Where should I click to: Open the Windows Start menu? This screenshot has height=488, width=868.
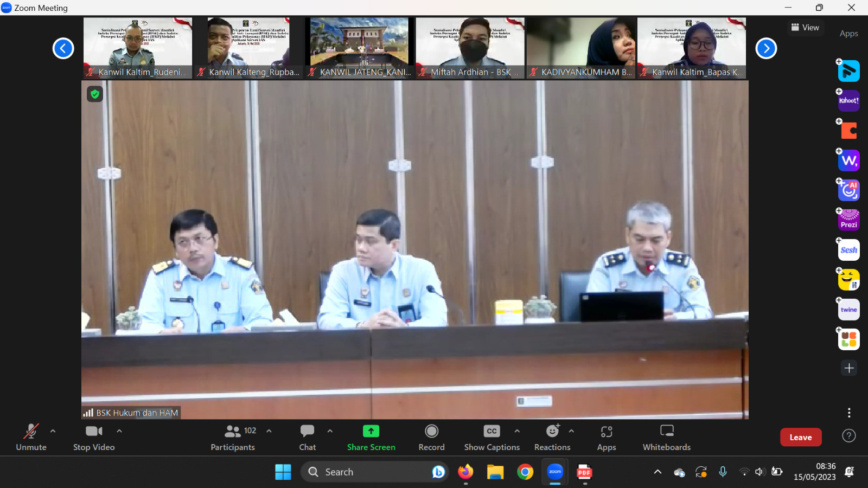(283, 472)
